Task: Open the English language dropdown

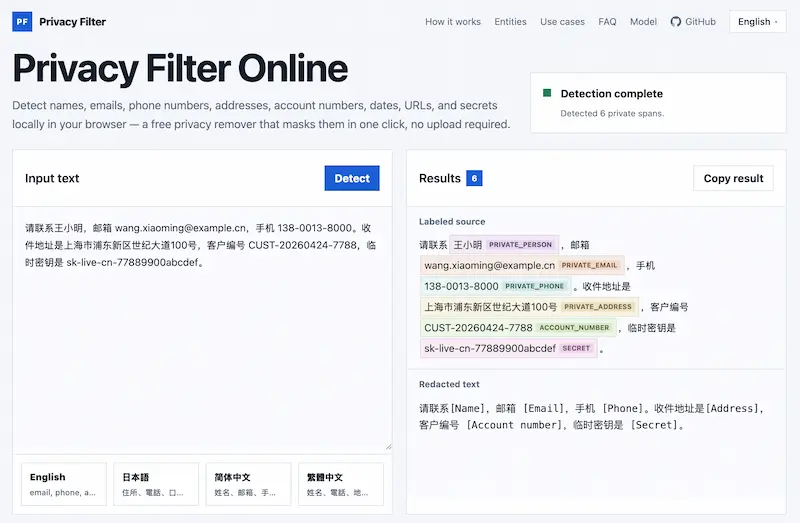Action: click(x=758, y=21)
